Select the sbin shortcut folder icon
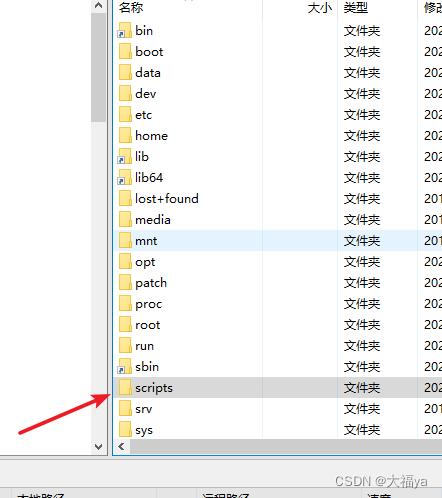Screen dimensions: 442x498 (x=125, y=366)
